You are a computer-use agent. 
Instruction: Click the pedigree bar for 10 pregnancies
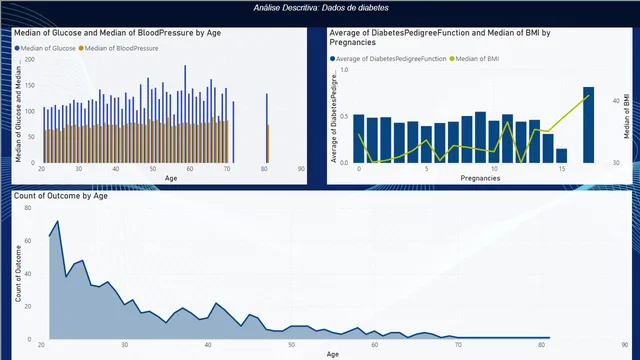(x=494, y=142)
